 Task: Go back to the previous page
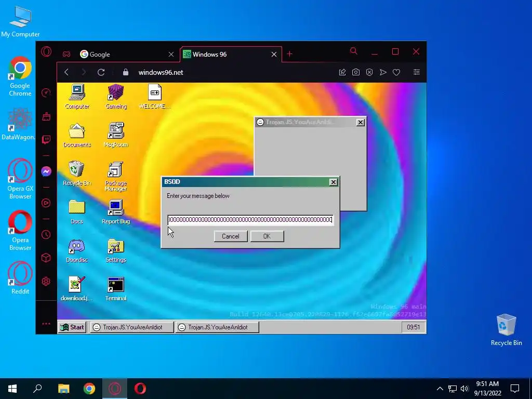66,72
